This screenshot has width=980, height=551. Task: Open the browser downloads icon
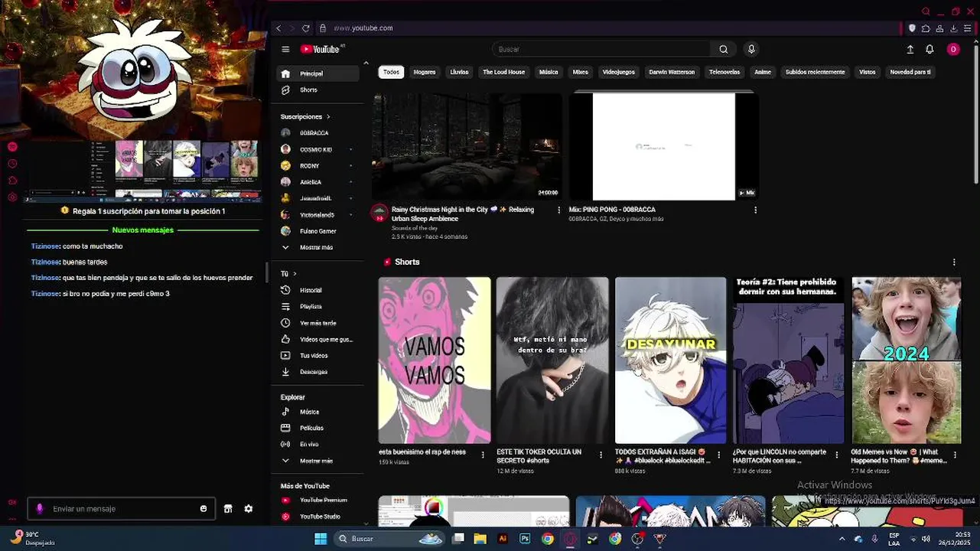pos(954,28)
